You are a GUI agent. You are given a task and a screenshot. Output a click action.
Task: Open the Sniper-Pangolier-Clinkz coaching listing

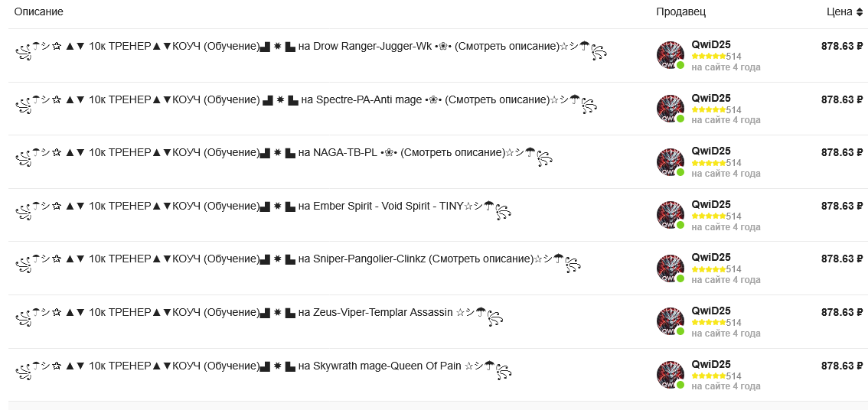(x=298, y=263)
